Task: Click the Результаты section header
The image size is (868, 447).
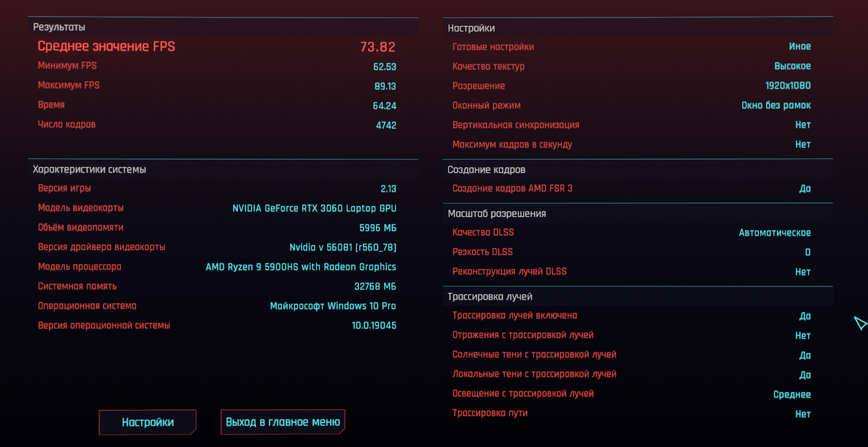Action: (x=59, y=27)
